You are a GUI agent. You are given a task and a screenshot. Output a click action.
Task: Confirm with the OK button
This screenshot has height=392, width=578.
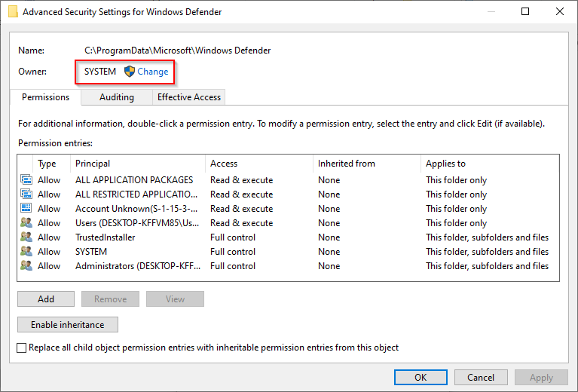(x=421, y=377)
